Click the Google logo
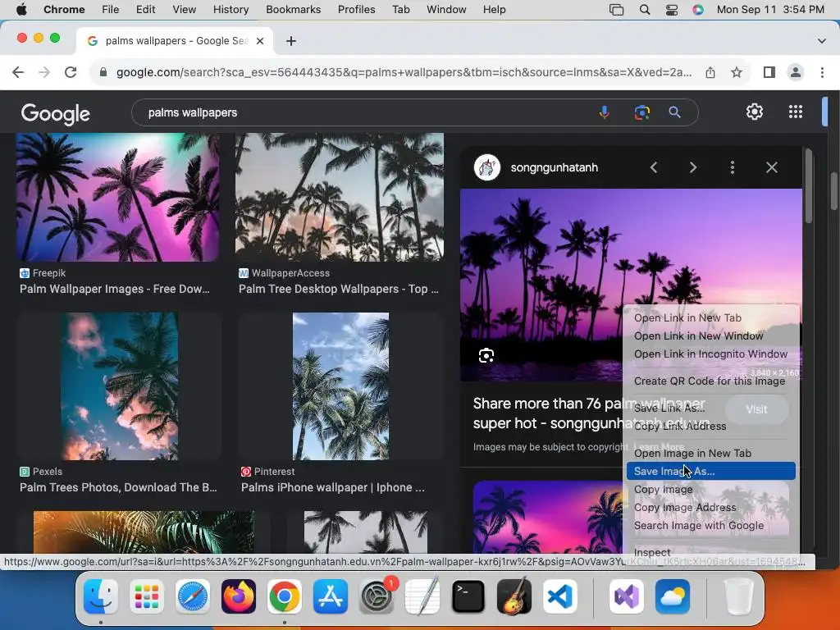Screen dimensions: 840x630 click(55, 113)
